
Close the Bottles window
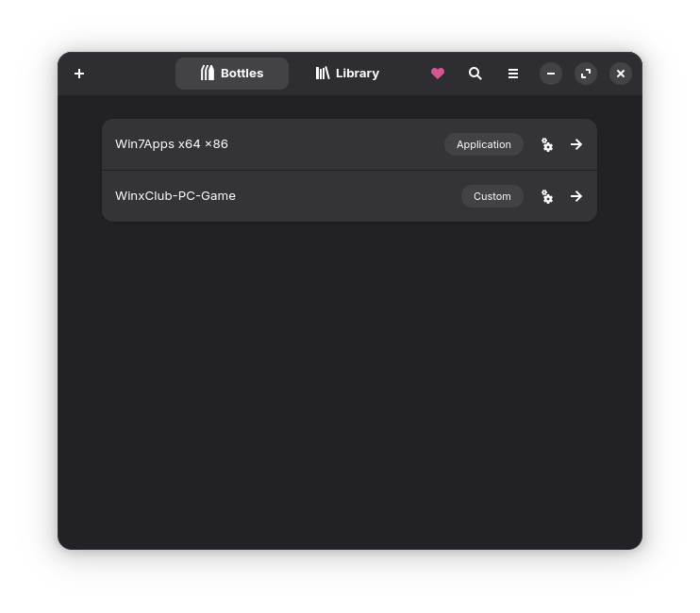(x=621, y=74)
